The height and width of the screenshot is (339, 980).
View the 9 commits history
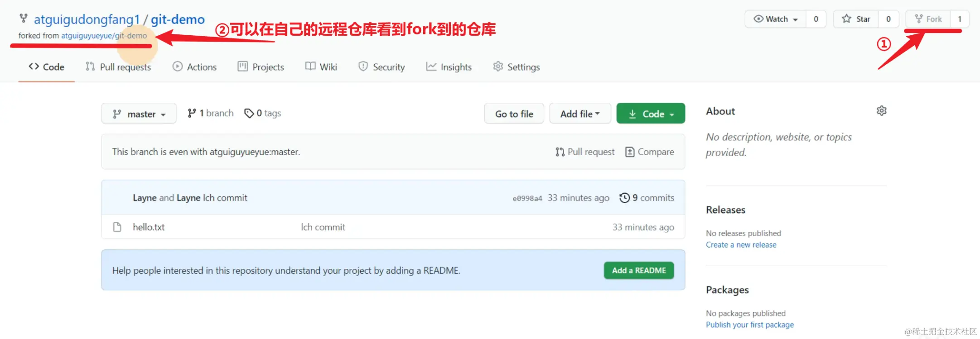tap(647, 198)
